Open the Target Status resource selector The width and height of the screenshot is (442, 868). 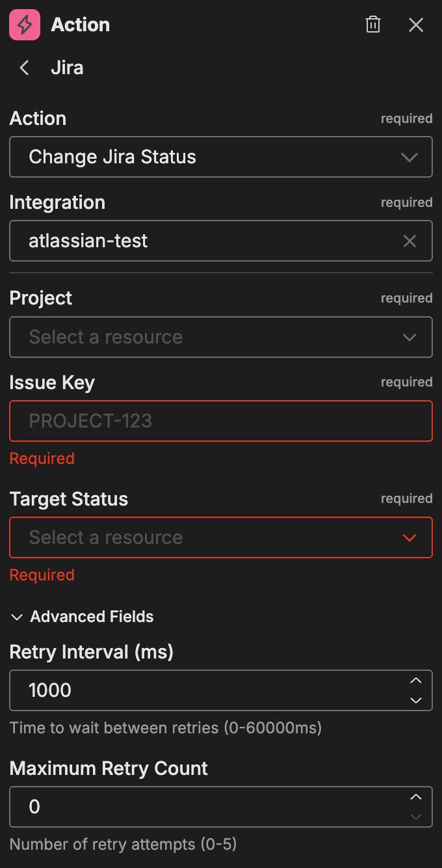click(221, 537)
